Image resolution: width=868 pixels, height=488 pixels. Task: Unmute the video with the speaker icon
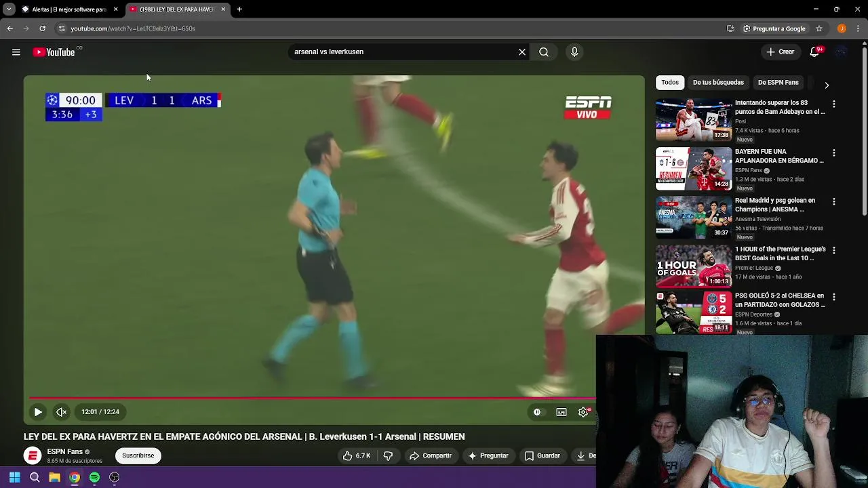pyautogui.click(x=61, y=411)
